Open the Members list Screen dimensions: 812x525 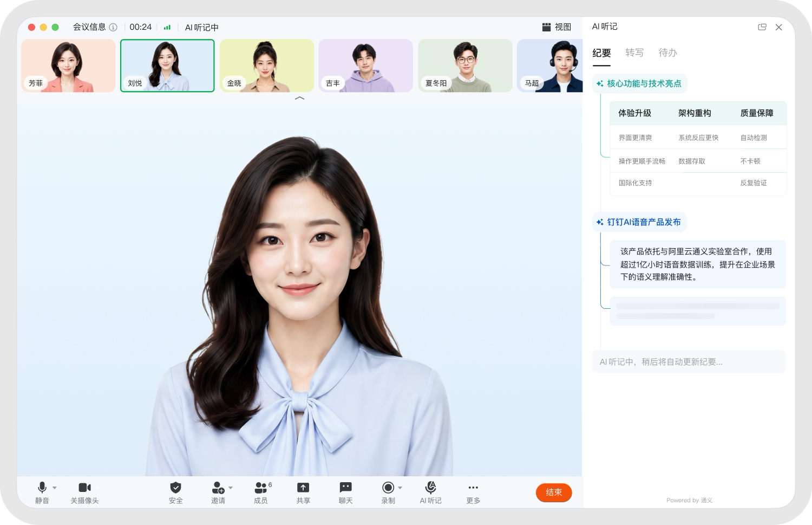(x=261, y=492)
